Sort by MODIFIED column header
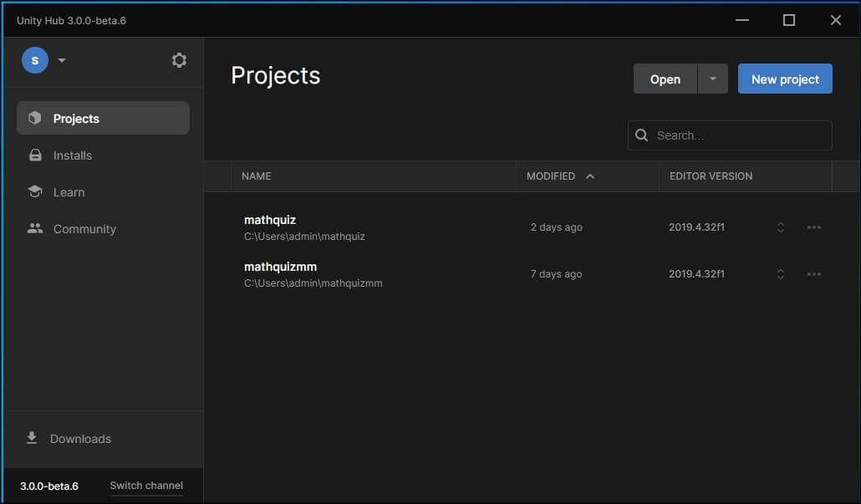This screenshot has height=504, width=861. (551, 176)
